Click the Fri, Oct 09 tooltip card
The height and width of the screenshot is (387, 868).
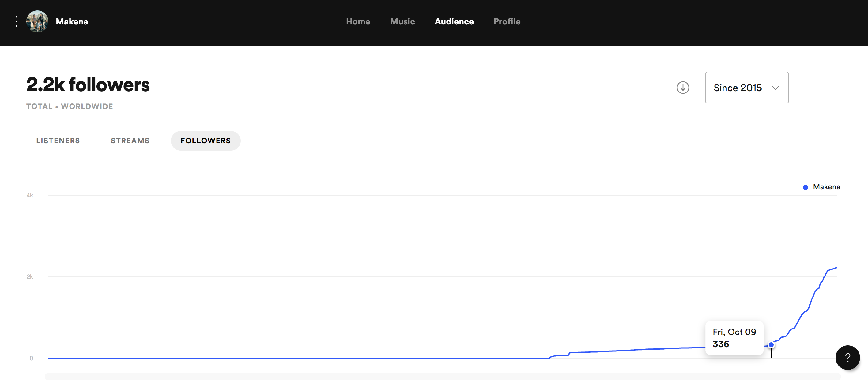(734, 338)
